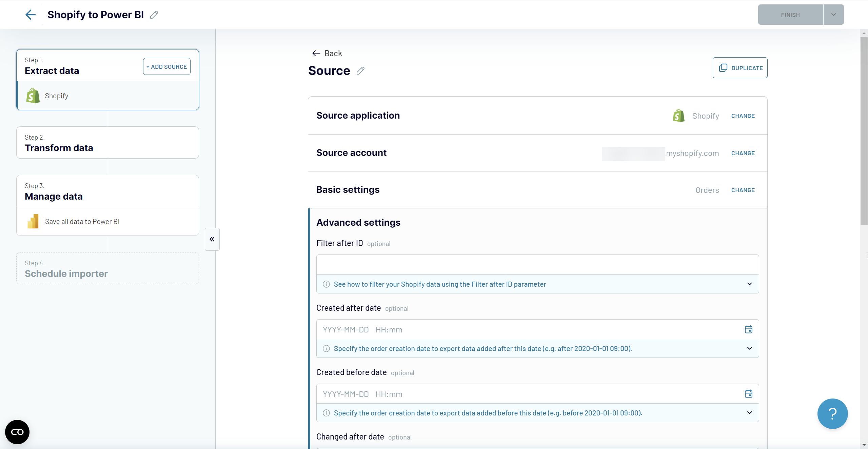Open the help question mark bubble

click(x=832, y=414)
